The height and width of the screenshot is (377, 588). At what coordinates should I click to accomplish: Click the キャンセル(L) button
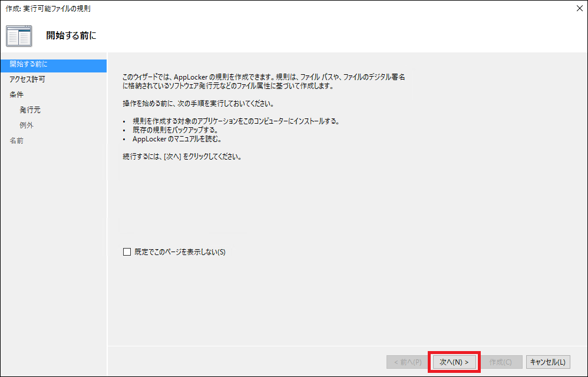point(548,362)
